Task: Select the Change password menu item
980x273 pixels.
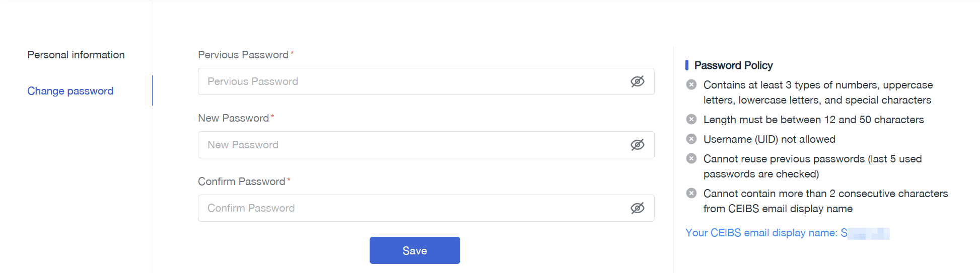Action: click(71, 91)
